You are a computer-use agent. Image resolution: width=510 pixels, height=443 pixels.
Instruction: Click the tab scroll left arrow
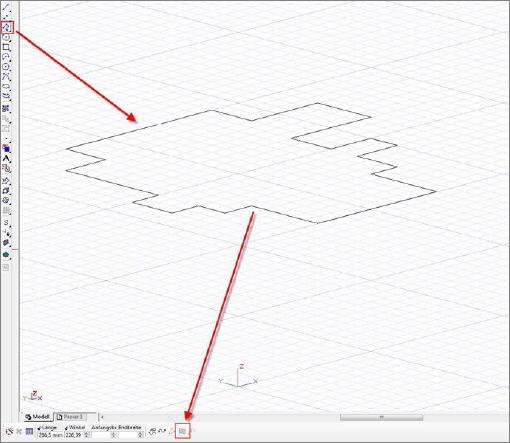point(102,417)
